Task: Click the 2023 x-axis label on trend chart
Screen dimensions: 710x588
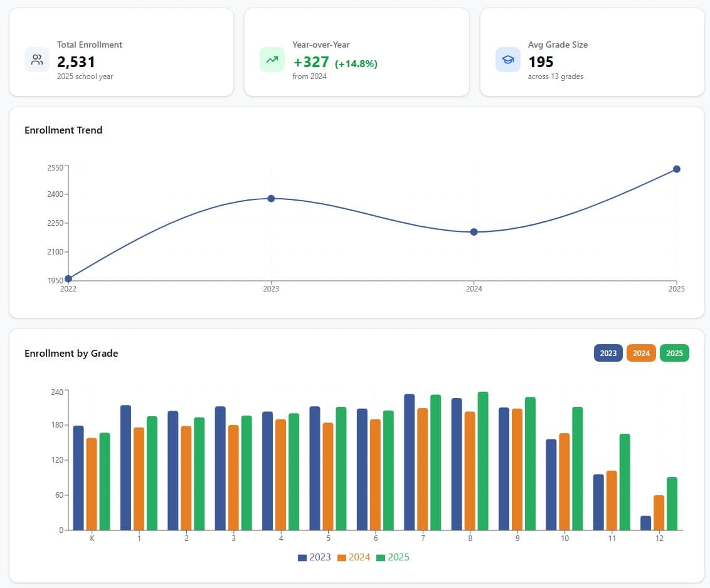Action: (x=271, y=289)
